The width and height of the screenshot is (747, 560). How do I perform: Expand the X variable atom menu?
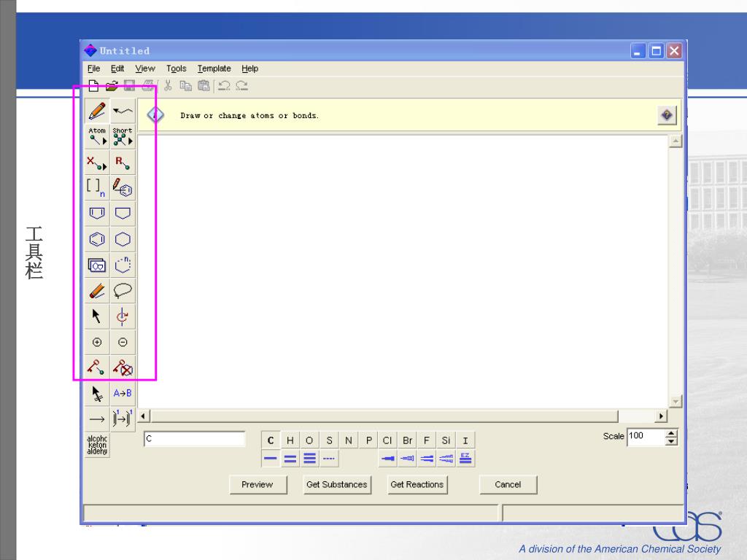pos(97,162)
